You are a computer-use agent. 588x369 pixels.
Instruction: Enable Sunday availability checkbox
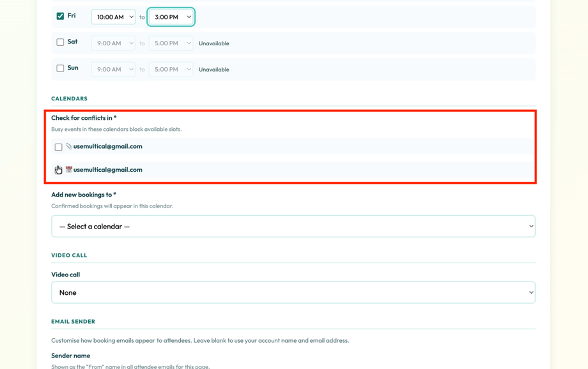pyautogui.click(x=59, y=67)
